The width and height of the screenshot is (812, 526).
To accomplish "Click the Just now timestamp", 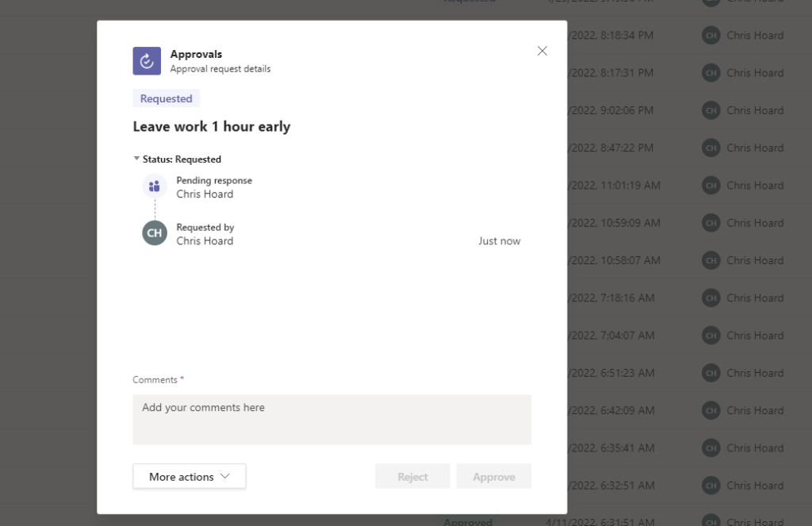I will coord(499,241).
